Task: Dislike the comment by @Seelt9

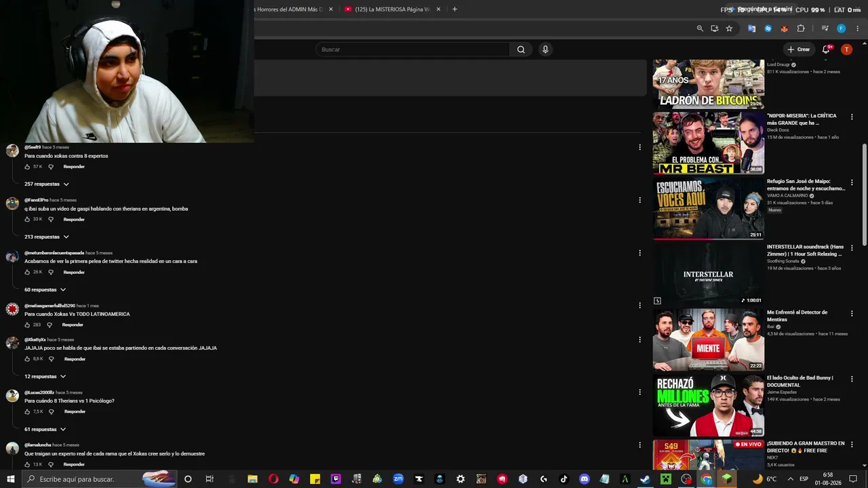Action: click(x=51, y=167)
